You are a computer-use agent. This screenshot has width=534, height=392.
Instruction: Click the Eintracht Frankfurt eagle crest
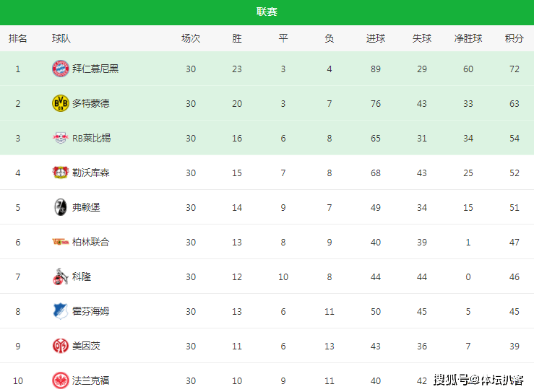click(x=61, y=380)
